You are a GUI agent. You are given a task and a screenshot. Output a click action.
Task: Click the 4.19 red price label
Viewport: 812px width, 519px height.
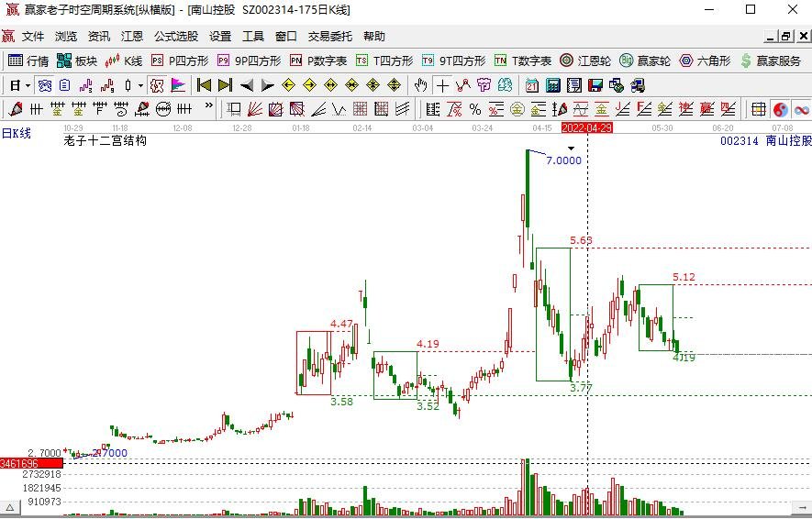pyautogui.click(x=428, y=344)
